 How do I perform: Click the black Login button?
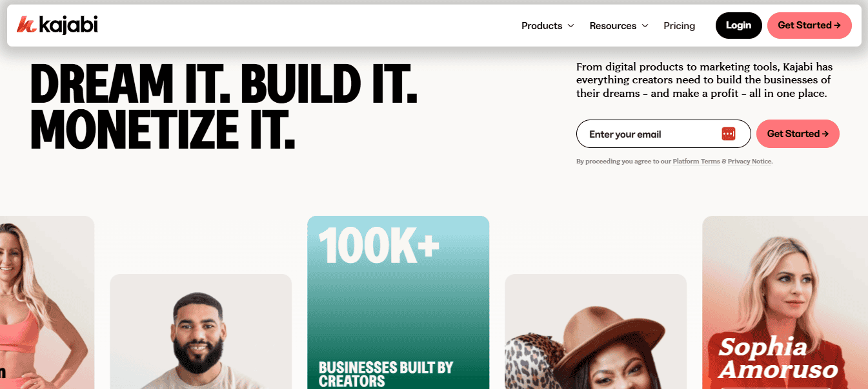pyautogui.click(x=738, y=25)
